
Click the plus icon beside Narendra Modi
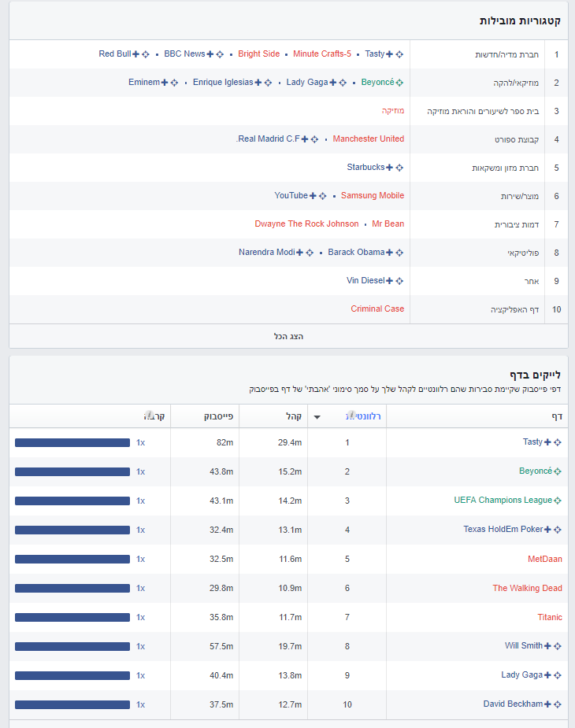[x=300, y=253]
